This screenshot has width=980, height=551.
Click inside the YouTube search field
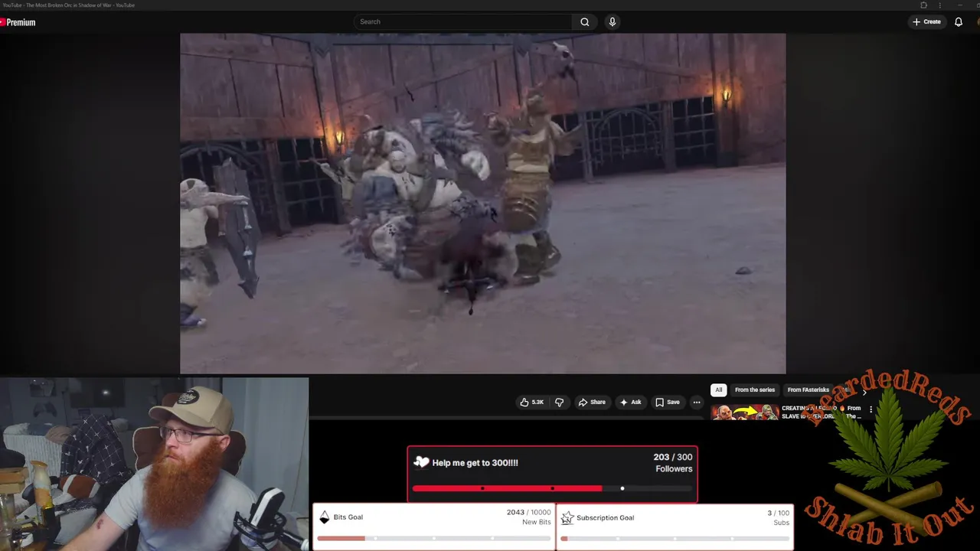(462, 21)
